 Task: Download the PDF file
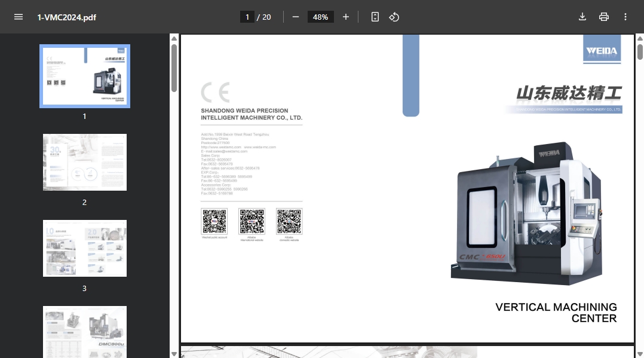click(x=582, y=17)
